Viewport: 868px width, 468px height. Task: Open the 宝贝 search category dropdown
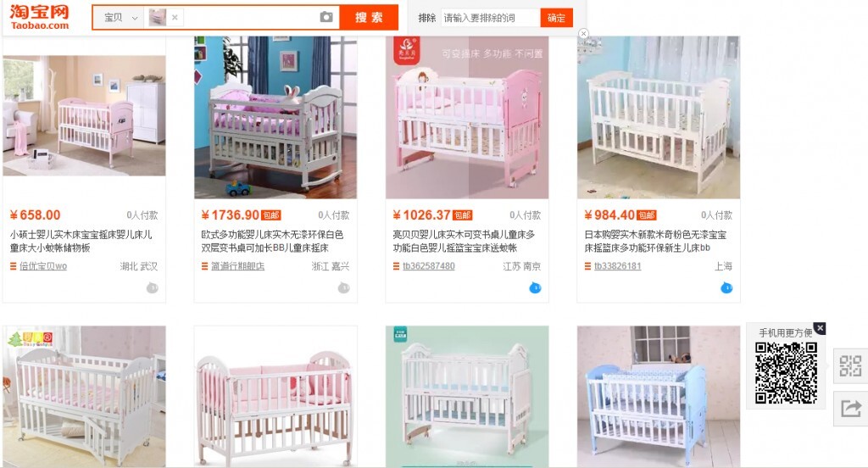pos(120,17)
